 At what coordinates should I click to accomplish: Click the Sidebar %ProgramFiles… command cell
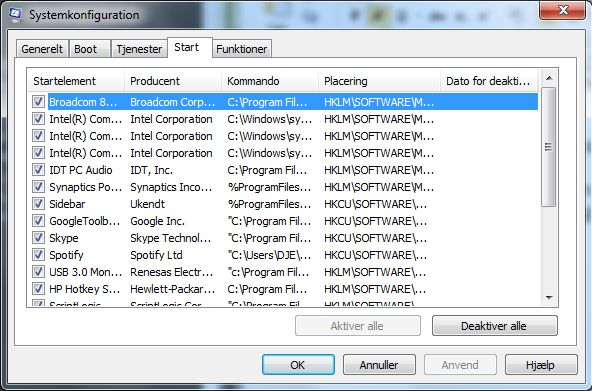[x=270, y=204]
